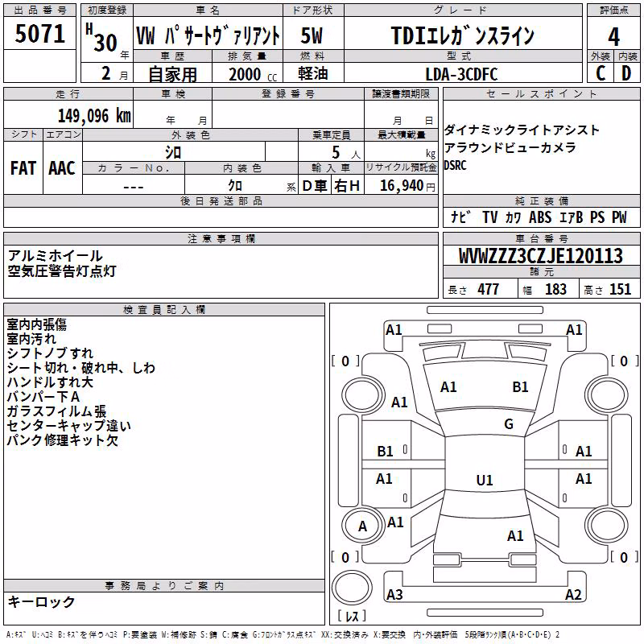Select the TDIエレガンスライン grade field
The height and width of the screenshot is (644, 644).
point(463,36)
